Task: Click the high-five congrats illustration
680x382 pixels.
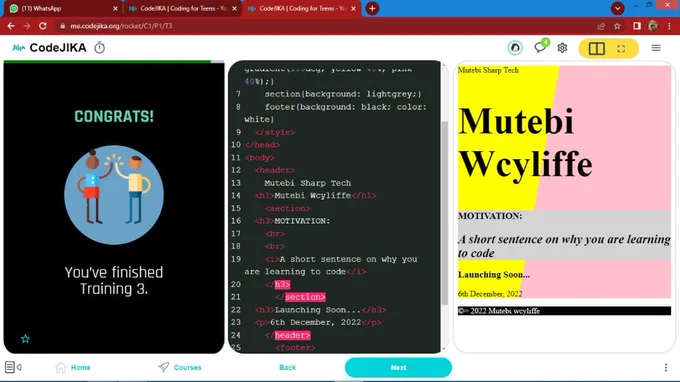Action: [114, 195]
